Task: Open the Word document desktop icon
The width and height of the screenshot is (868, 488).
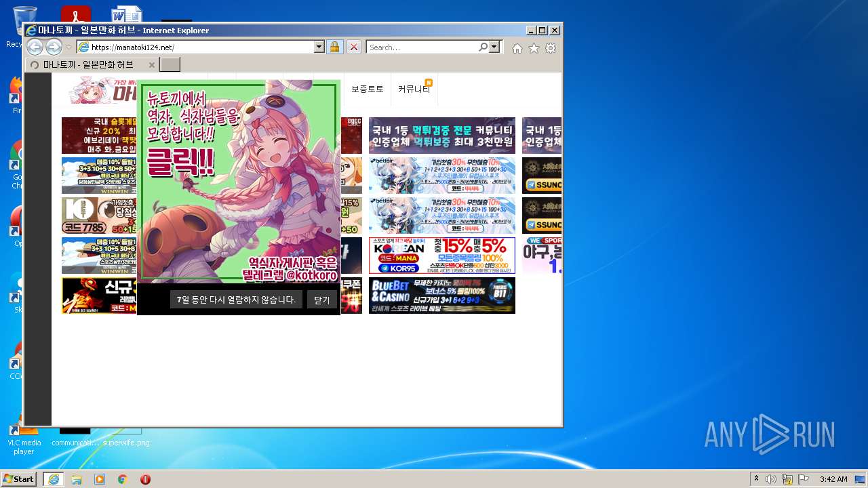Action: coord(126,14)
